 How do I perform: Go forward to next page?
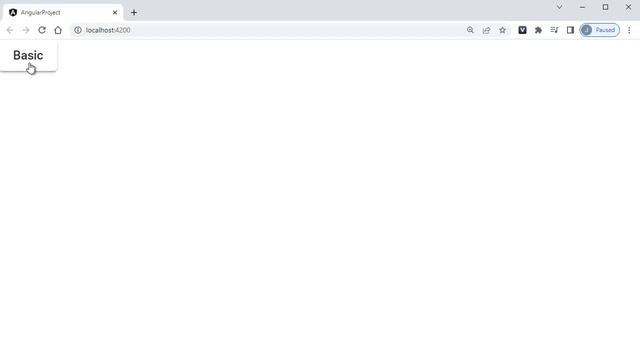pyautogui.click(x=26, y=30)
